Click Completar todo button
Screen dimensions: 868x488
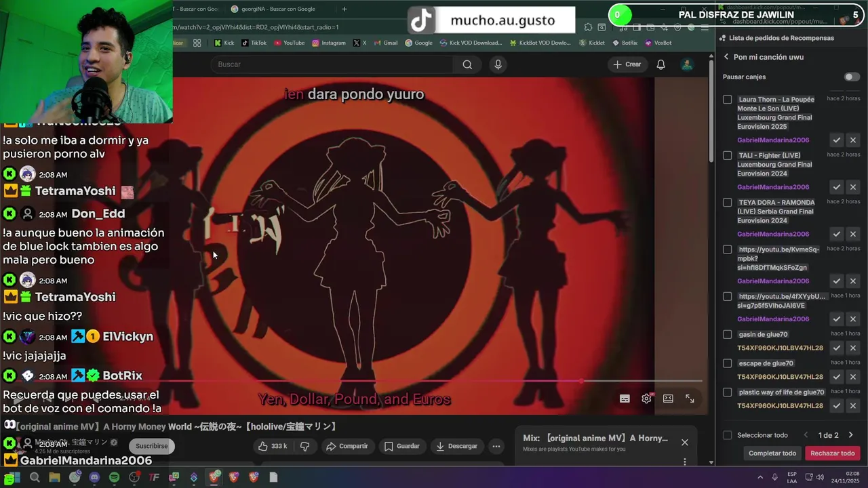click(x=772, y=453)
